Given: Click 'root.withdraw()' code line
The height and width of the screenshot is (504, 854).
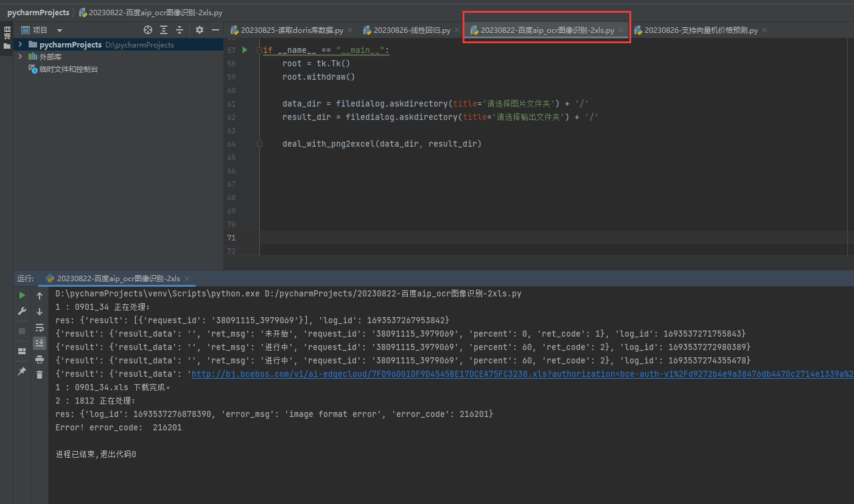Looking at the screenshot, I should pyautogui.click(x=319, y=77).
